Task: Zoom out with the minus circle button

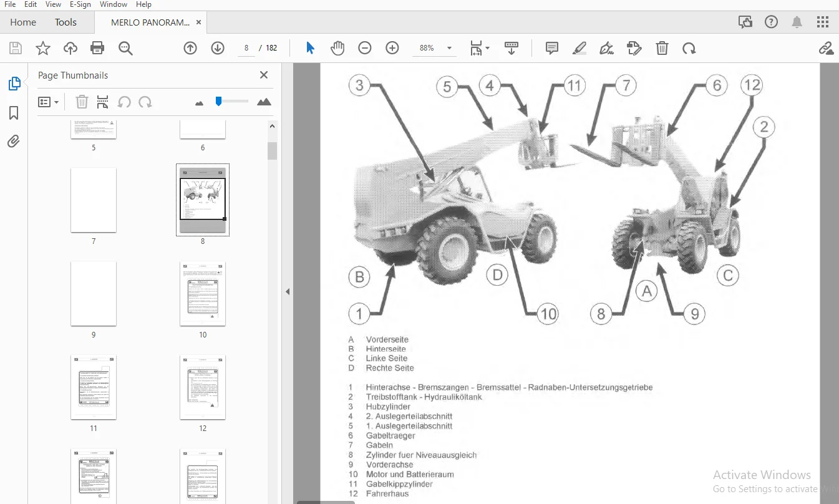Action: coord(365,48)
